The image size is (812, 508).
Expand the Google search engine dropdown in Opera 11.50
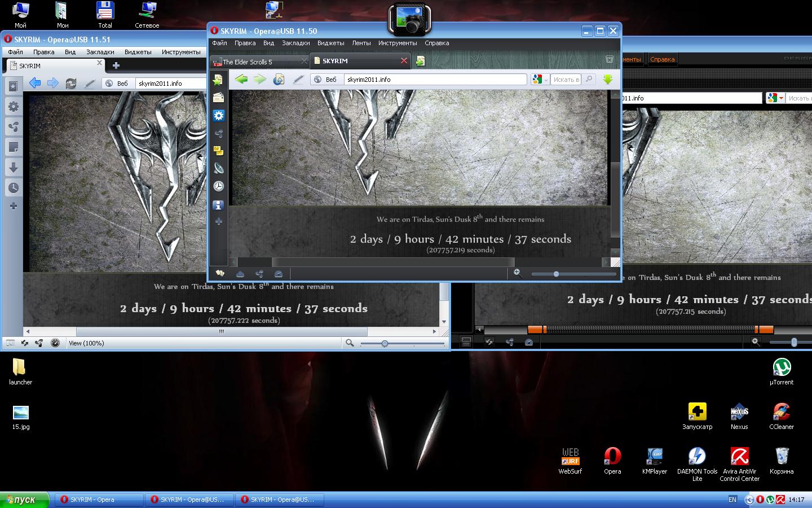(x=540, y=80)
